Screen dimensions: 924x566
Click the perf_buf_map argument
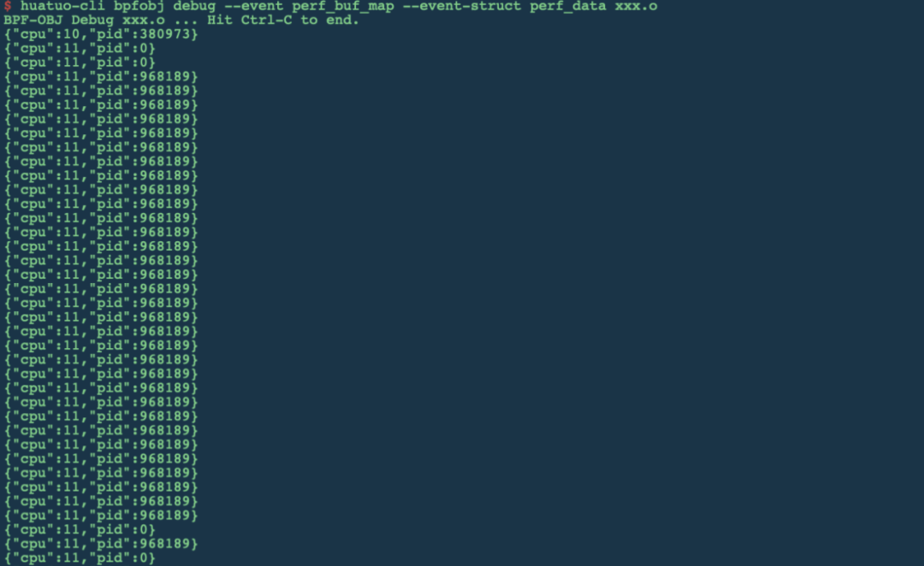[343, 7]
